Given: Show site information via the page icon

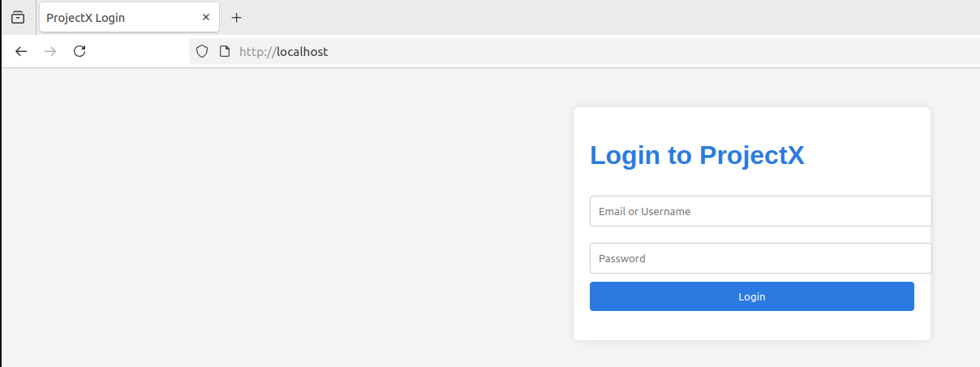Looking at the screenshot, I should click(x=225, y=51).
